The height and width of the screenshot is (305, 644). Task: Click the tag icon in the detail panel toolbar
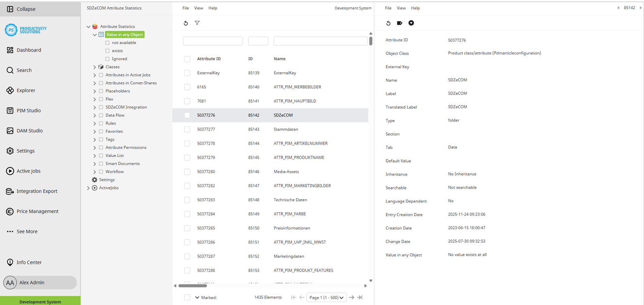[x=400, y=23]
